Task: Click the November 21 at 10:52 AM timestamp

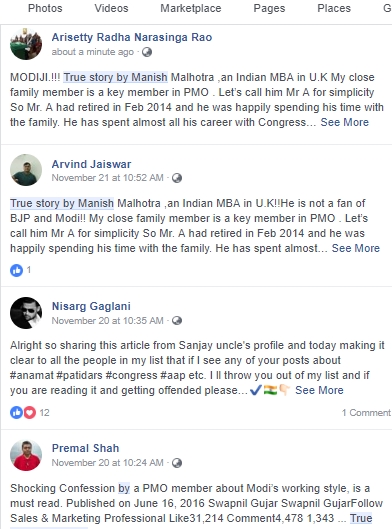Action: 107,178
